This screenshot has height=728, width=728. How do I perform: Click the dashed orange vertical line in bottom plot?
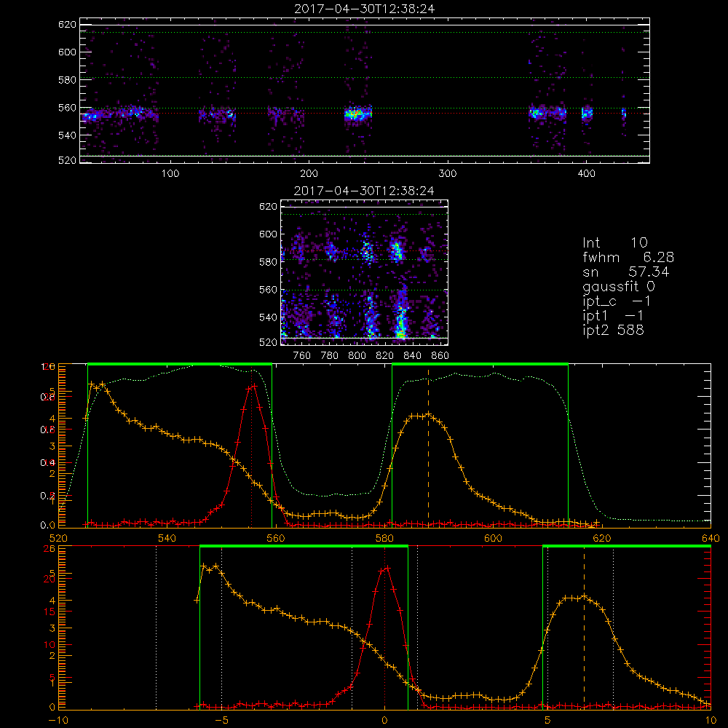[584, 627]
